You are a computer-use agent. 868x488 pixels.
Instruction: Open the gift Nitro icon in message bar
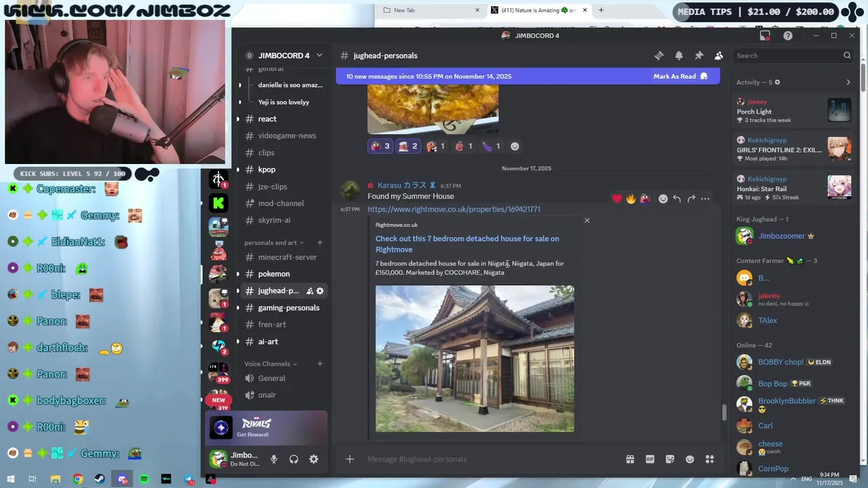click(x=630, y=459)
